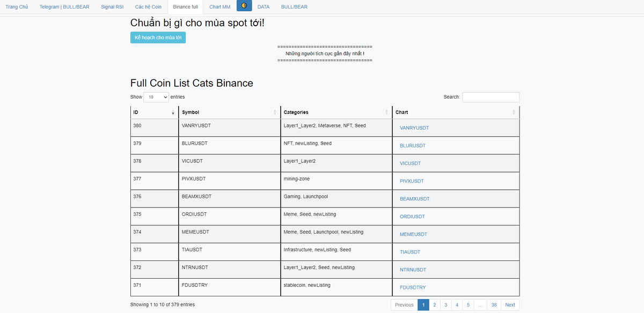Sort by Chart column arrow icon
This screenshot has width=644, height=313.
pos(514,113)
